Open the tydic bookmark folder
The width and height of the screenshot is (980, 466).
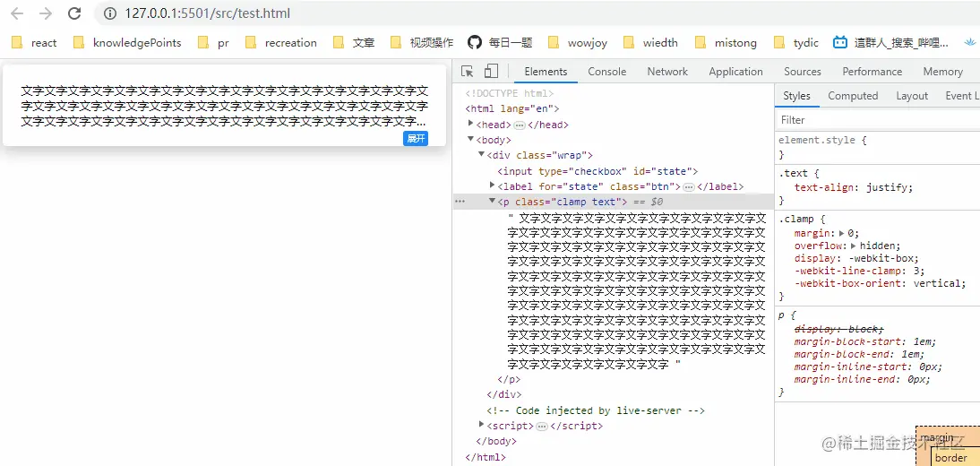796,42
